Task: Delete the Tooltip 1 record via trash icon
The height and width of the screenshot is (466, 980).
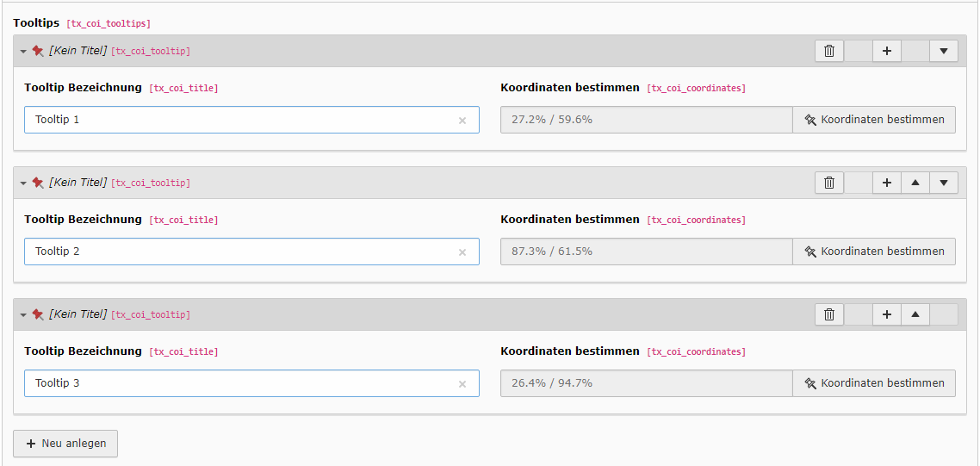Action: tap(829, 52)
